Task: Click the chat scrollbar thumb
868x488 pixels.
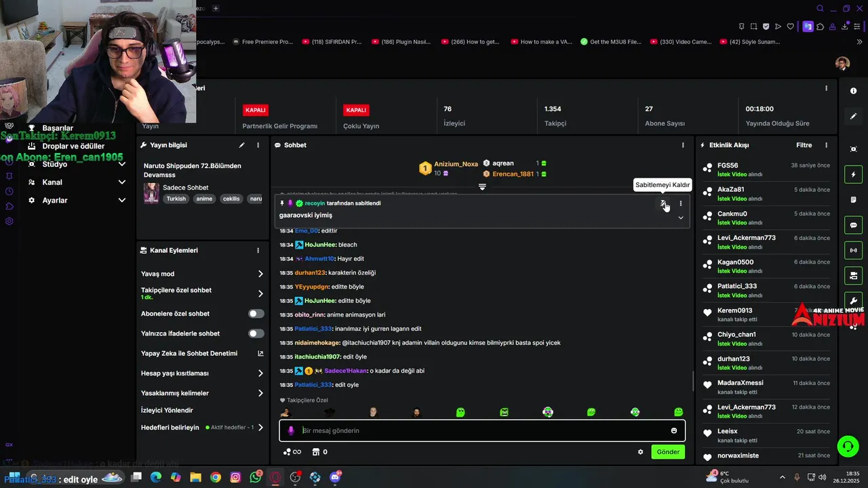Action: (692, 381)
